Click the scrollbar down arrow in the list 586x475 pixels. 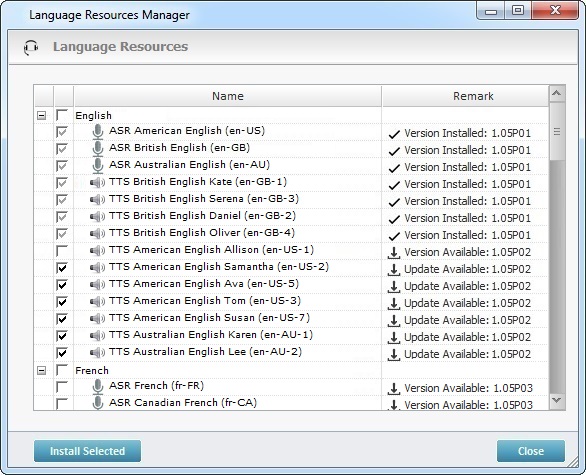(556, 400)
